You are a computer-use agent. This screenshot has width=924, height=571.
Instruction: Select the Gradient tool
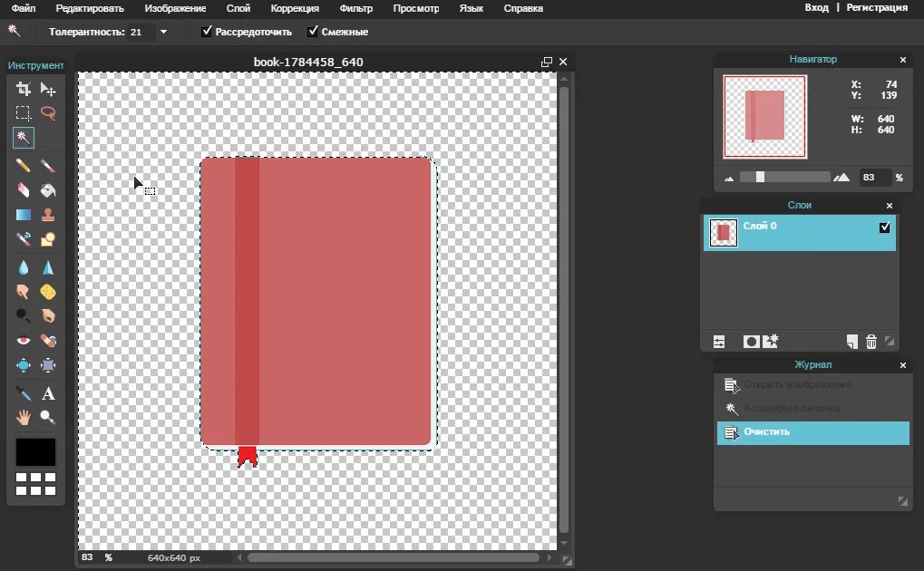tap(23, 215)
